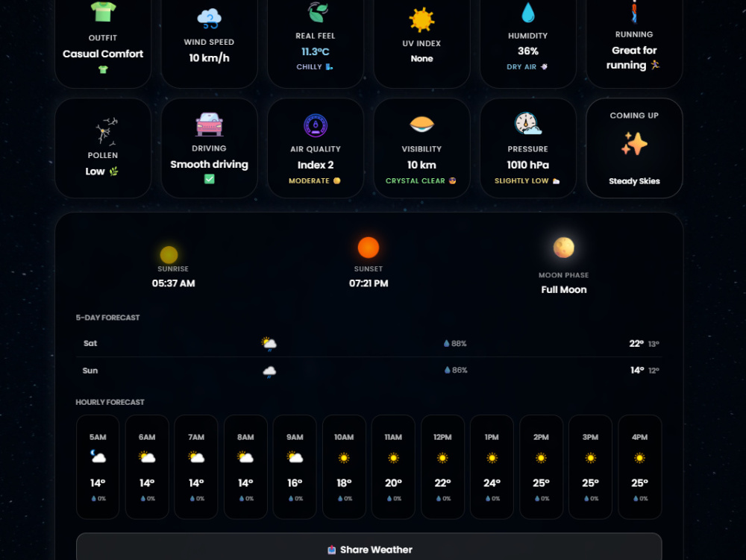Open the Coming Up Steady Skies card
Screen dimensions: 746x560
click(x=634, y=148)
